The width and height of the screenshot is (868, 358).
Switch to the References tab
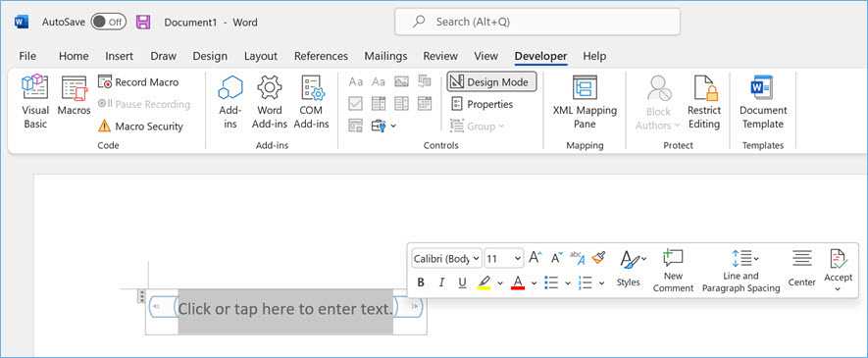tap(321, 56)
